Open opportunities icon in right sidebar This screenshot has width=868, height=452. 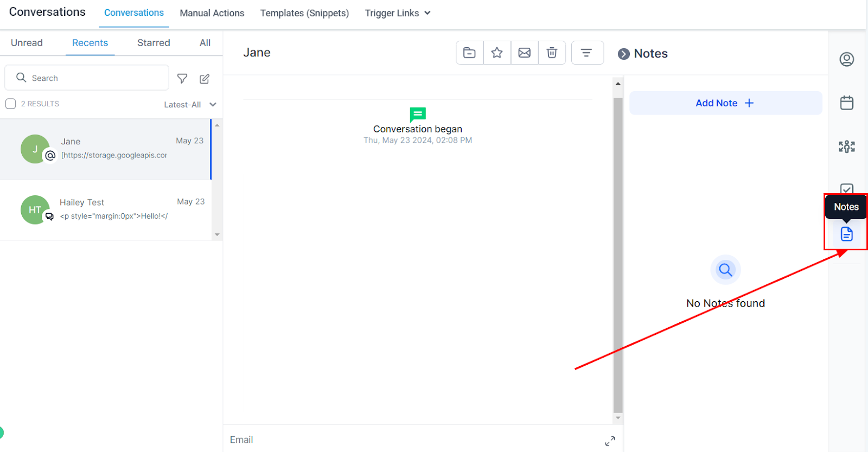(x=847, y=147)
